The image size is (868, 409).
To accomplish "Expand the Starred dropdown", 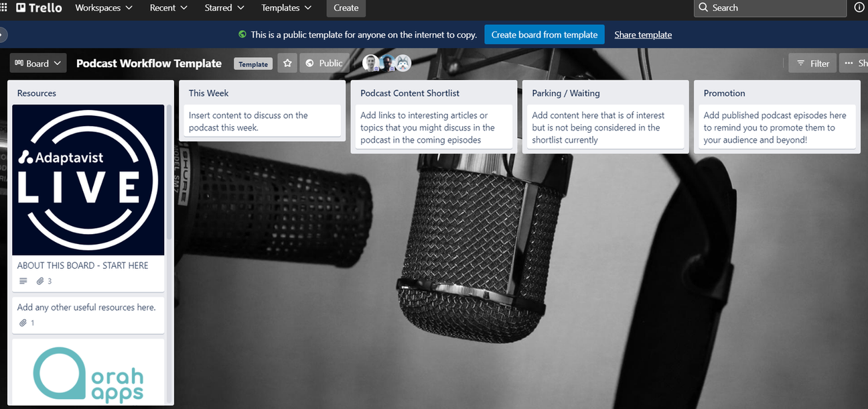I will pos(224,7).
